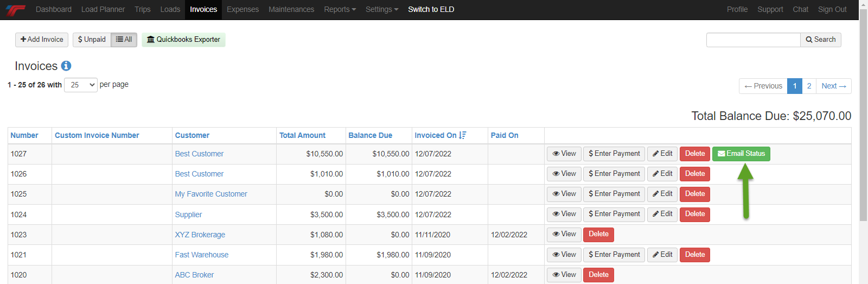Click the Search button
Image resolution: width=868 pixels, height=284 pixels.
click(821, 40)
